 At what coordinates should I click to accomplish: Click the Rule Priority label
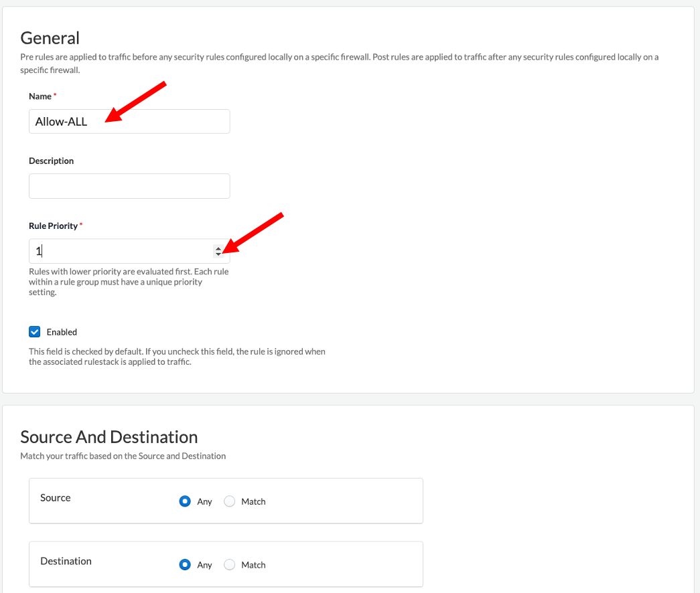click(53, 226)
